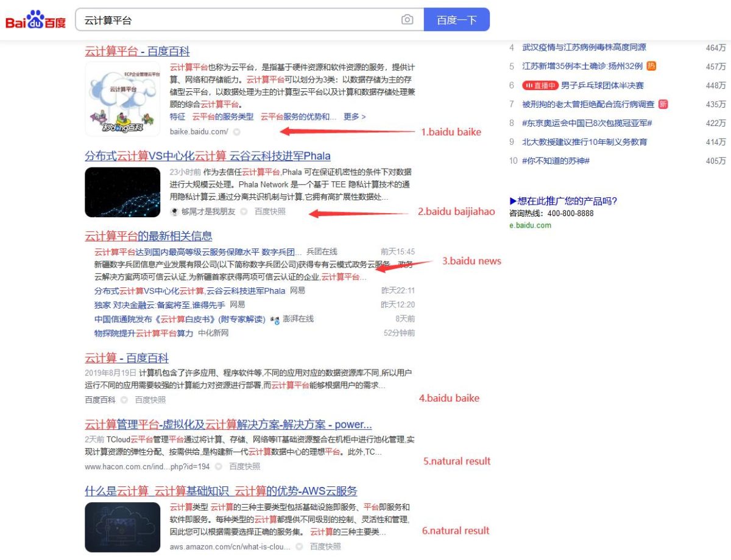
Task: Open news 分布式云计算VS中心化云计算 from 网易
Action: pos(189,290)
